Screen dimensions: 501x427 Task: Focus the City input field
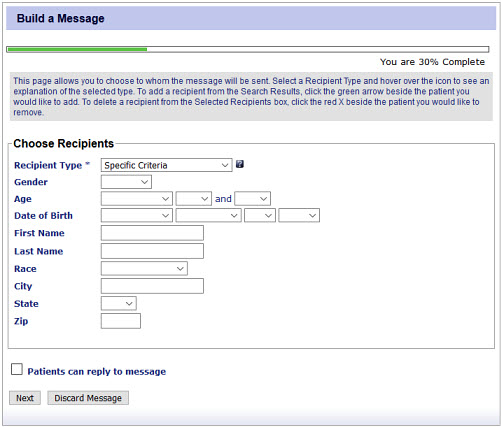point(152,286)
